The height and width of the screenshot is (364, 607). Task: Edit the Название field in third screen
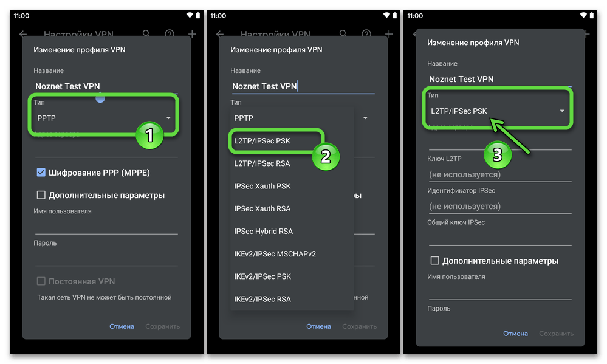pyautogui.click(x=500, y=80)
